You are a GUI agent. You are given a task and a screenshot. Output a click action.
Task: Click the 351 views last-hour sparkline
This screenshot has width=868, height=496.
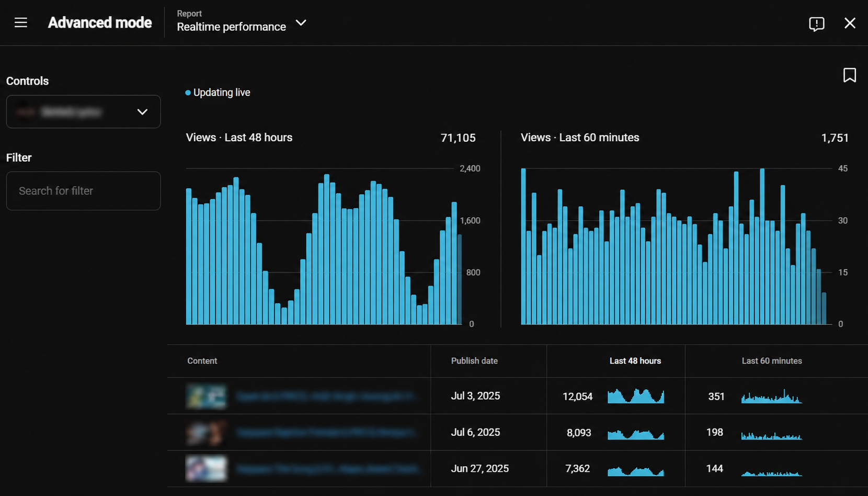coord(771,396)
